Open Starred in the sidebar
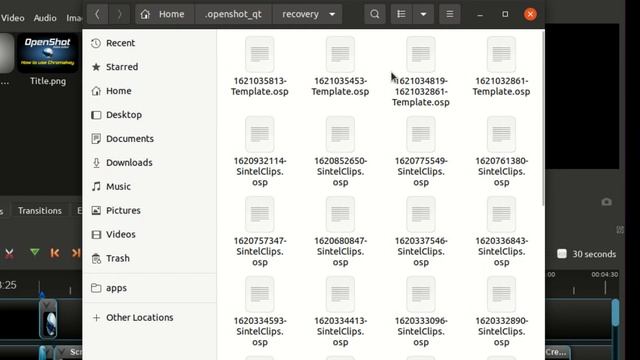The image size is (640, 360). pyautogui.click(x=149, y=67)
